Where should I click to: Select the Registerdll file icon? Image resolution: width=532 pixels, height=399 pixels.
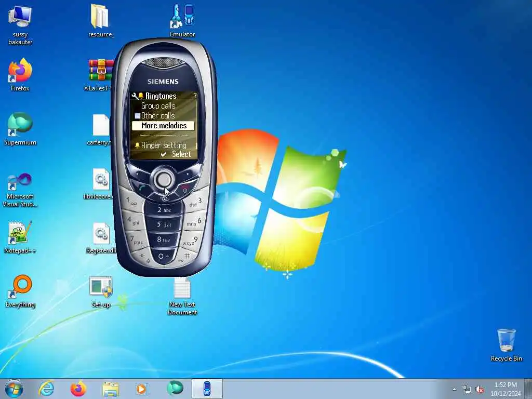[x=101, y=237]
